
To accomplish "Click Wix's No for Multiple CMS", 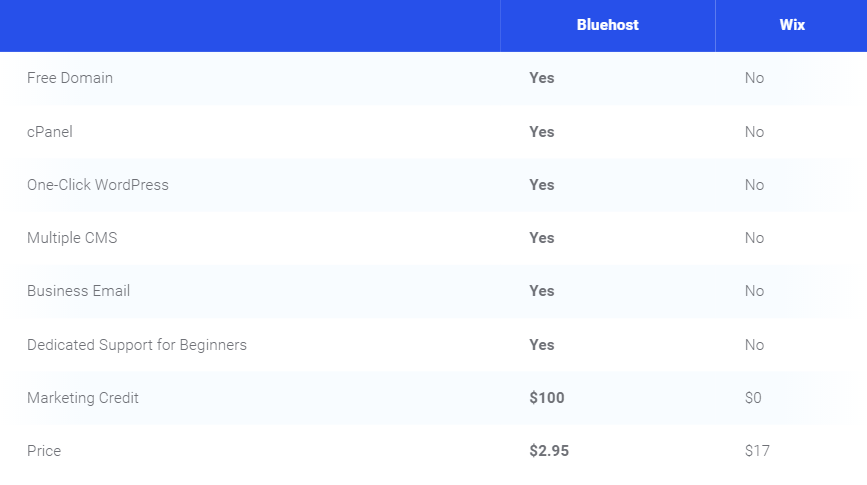I will point(754,238).
